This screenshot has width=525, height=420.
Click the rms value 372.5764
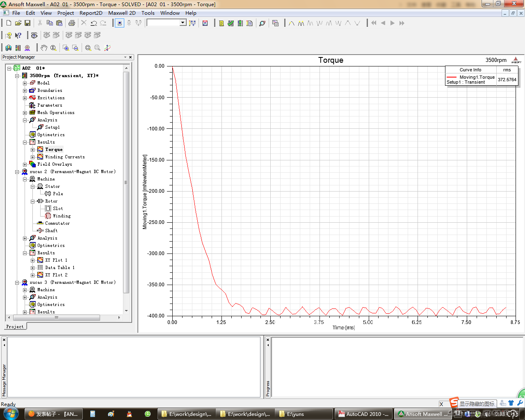point(507,80)
